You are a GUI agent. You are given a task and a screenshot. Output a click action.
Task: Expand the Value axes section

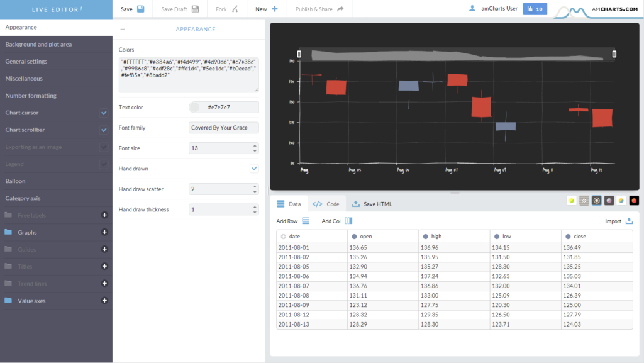(31, 301)
